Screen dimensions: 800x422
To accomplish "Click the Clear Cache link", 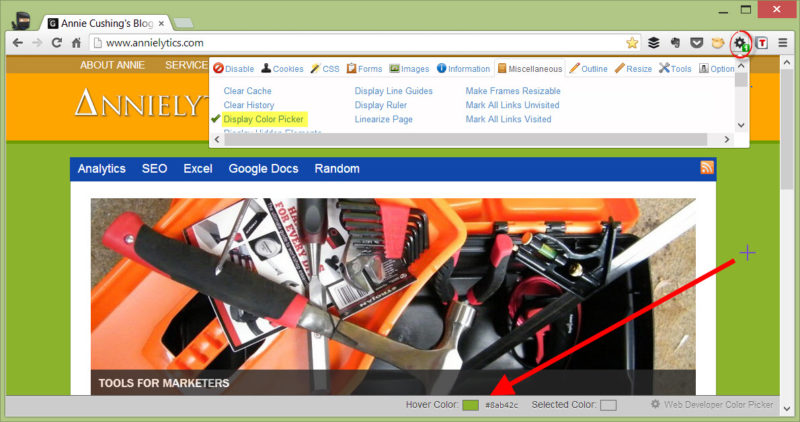I will click(249, 91).
